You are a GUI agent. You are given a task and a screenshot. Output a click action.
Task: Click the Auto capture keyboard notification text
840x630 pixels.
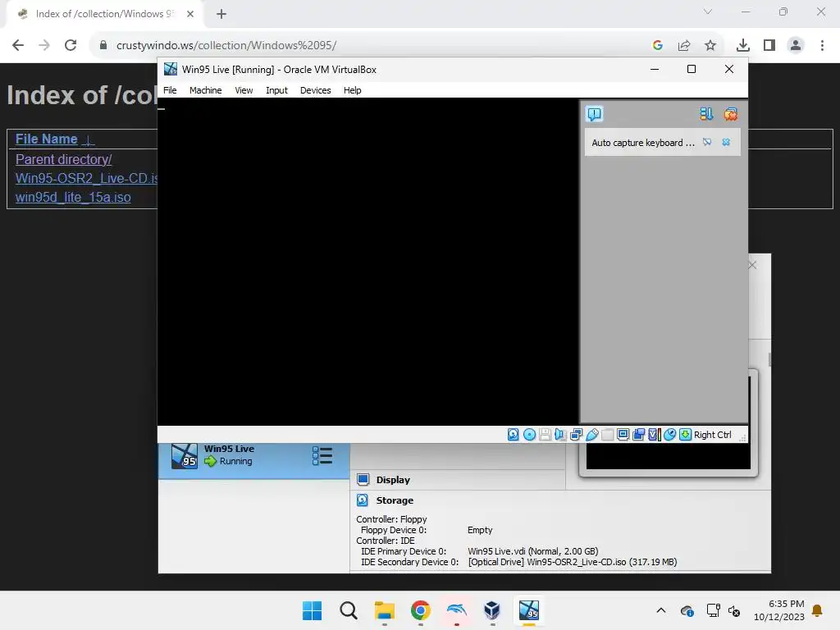click(643, 143)
